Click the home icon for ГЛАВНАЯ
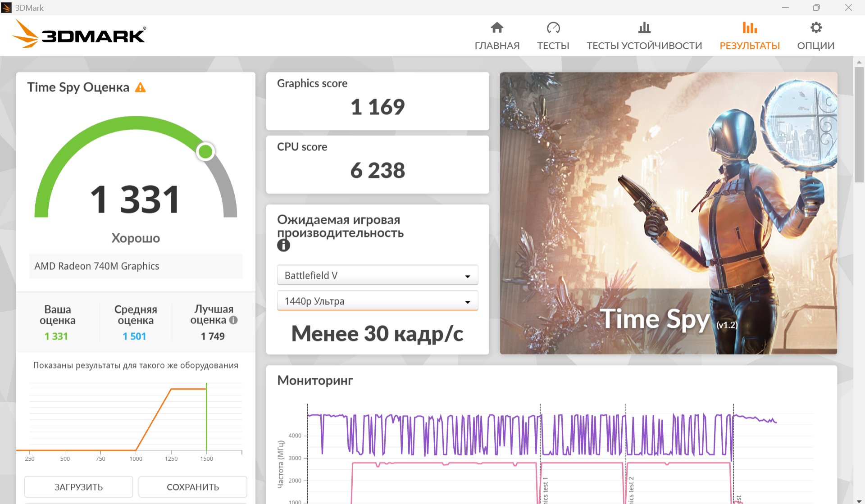Screen dimensions: 865x504 pyautogui.click(x=497, y=28)
